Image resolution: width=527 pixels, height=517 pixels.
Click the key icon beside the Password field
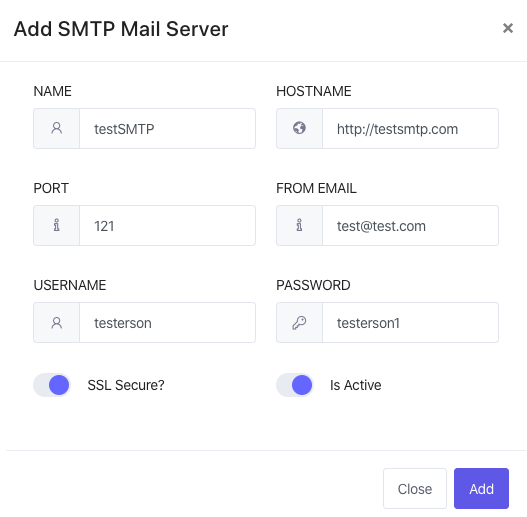[x=299, y=323]
